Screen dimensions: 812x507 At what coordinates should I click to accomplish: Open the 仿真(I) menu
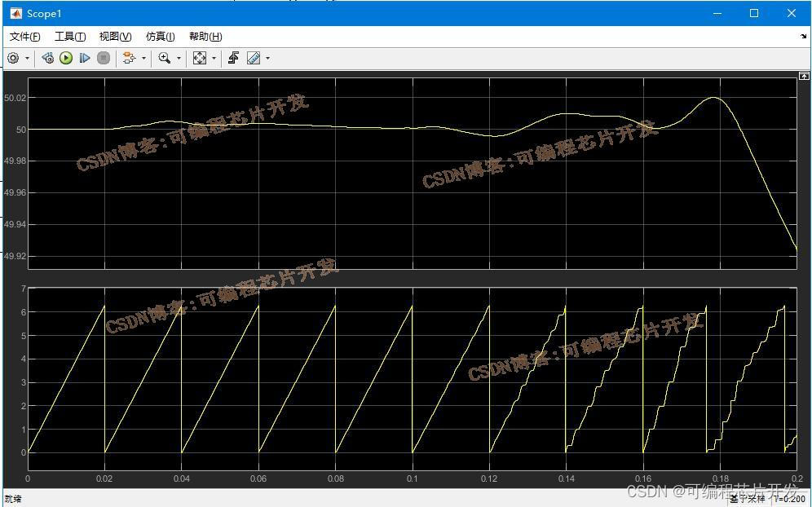pyautogui.click(x=160, y=37)
